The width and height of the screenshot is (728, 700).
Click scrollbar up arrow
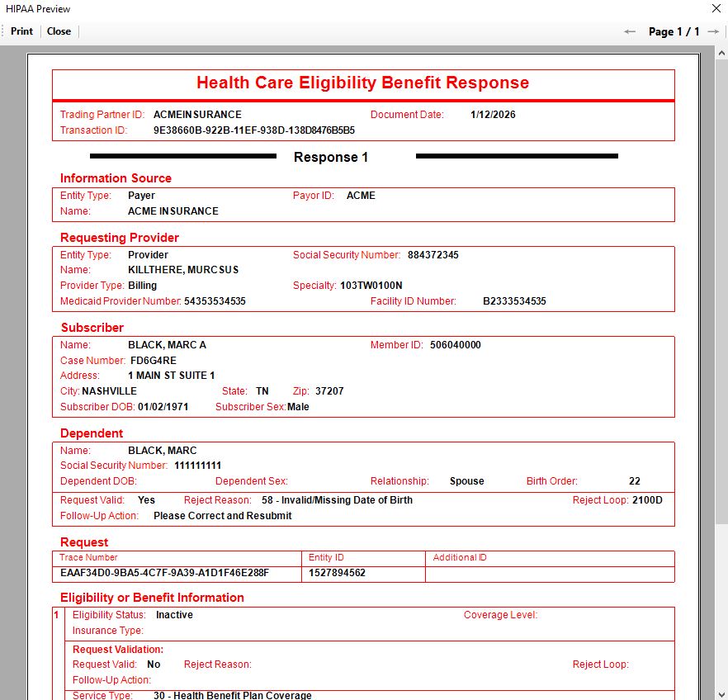point(721,54)
